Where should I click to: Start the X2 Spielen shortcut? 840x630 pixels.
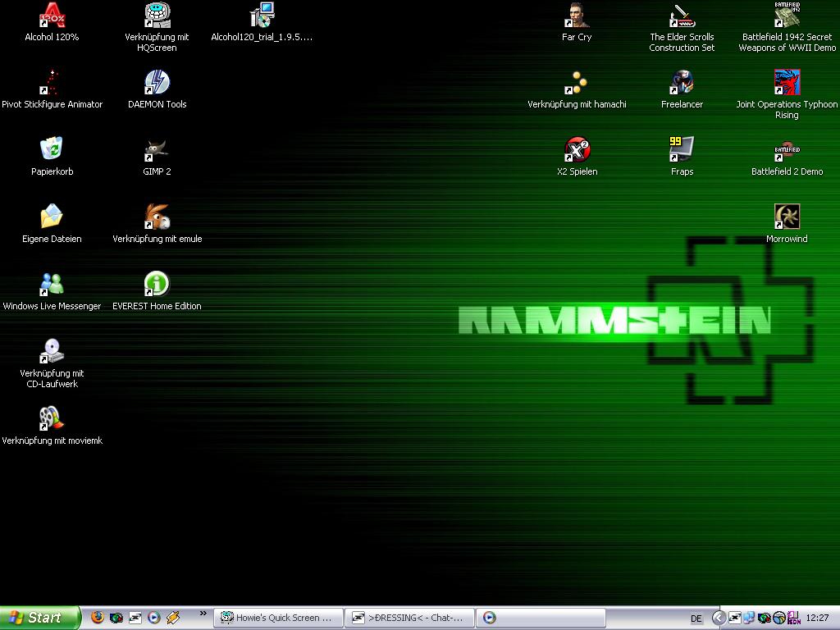coord(577,157)
